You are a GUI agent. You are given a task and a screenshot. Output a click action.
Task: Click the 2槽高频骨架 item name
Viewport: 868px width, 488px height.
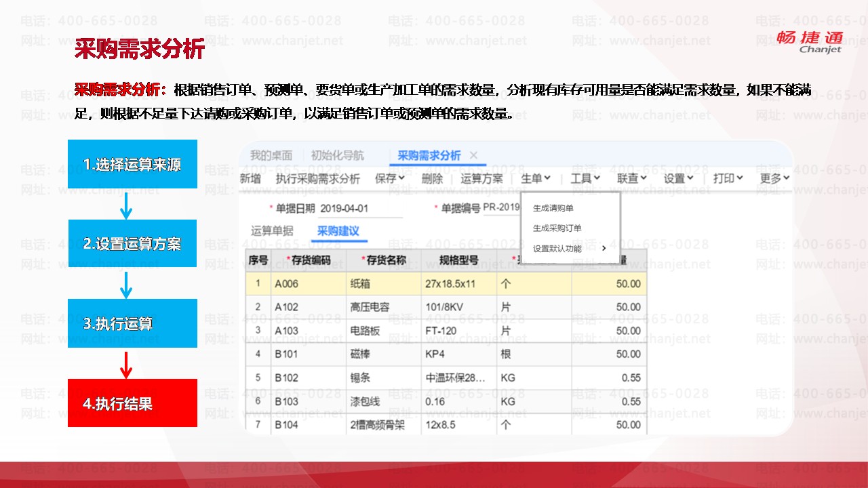tap(383, 425)
